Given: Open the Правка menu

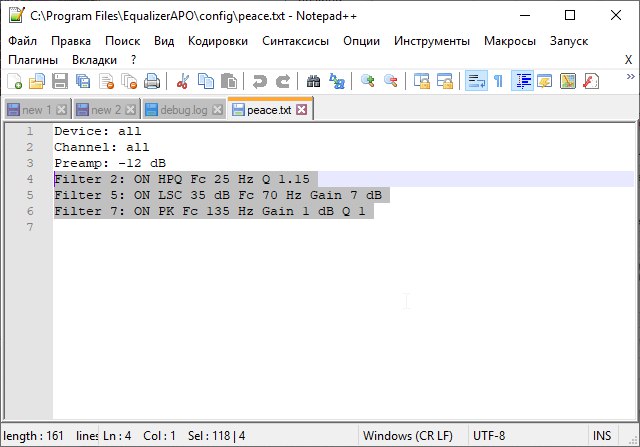Looking at the screenshot, I should [x=71, y=41].
